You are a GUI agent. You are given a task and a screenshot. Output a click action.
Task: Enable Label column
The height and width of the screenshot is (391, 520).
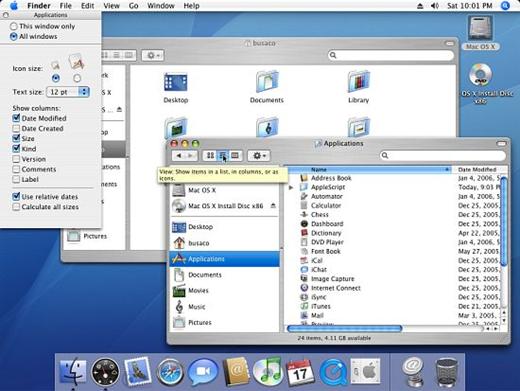pos(16,179)
